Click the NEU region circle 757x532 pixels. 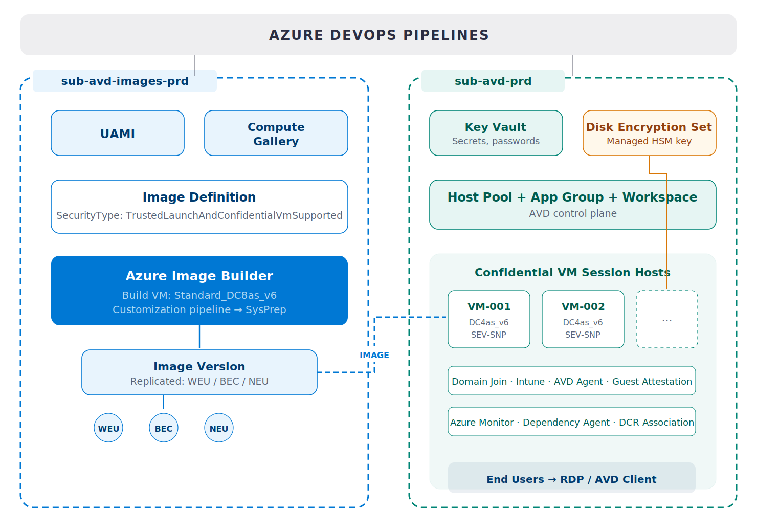pyautogui.click(x=219, y=428)
